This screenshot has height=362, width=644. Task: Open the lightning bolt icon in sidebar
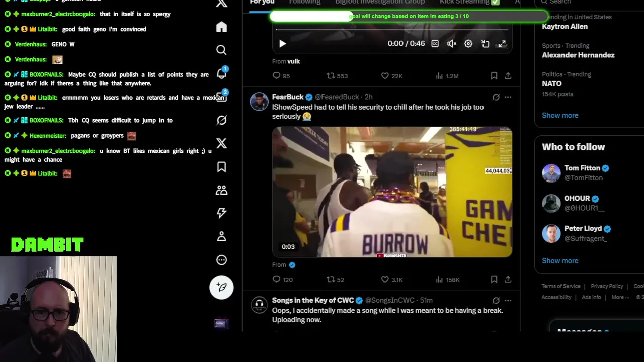(221, 213)
